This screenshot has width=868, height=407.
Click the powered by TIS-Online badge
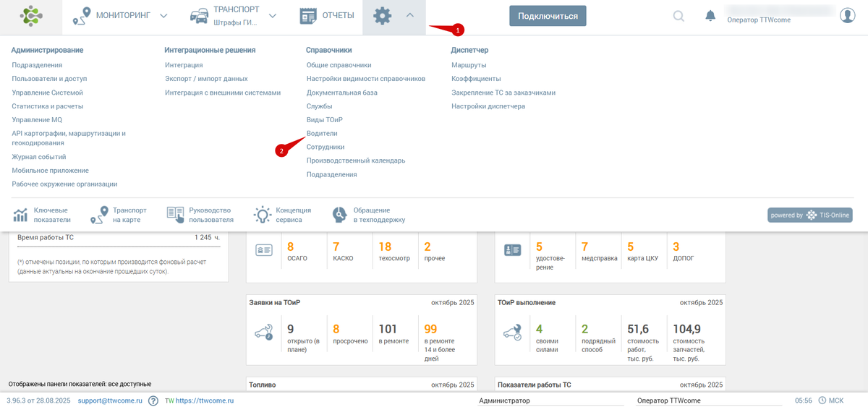[810, 215]
